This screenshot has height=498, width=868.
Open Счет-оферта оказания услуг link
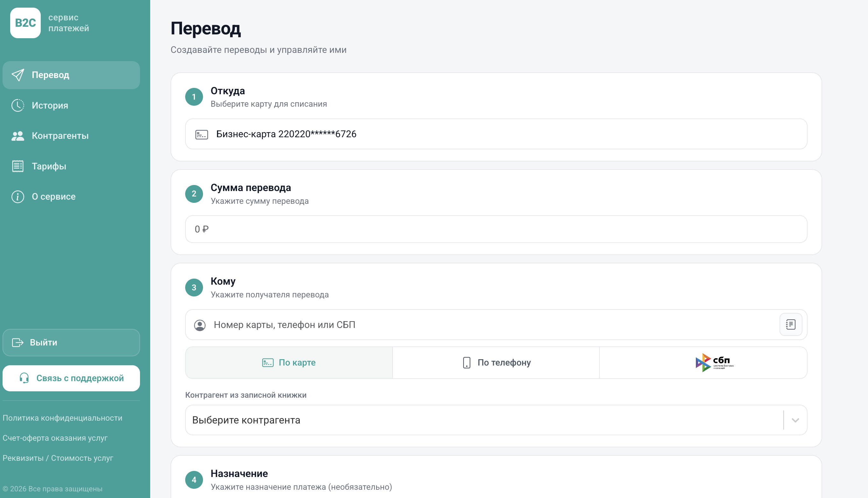55,438
